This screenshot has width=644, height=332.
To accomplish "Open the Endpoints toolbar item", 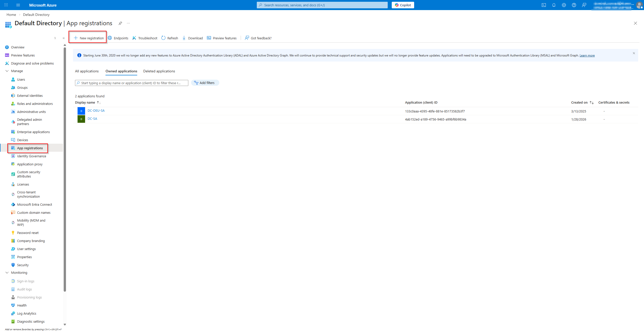I will 118,38.
